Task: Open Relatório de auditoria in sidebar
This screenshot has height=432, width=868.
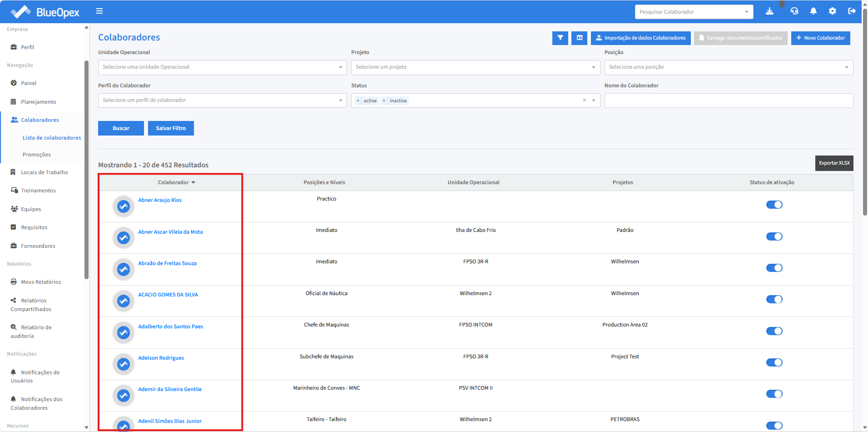Action: (x=31, y=332)
